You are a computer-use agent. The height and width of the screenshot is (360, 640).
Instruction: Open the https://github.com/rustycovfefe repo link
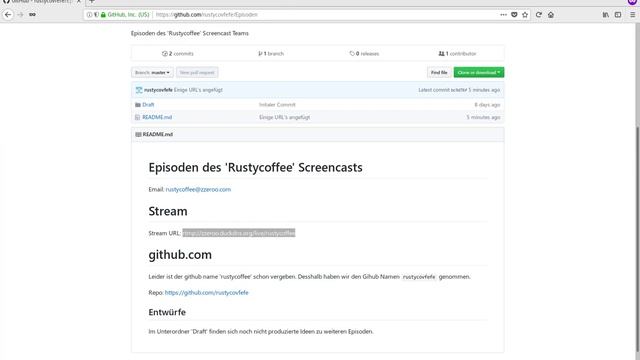pyautogui.click(x=207, y=293)
